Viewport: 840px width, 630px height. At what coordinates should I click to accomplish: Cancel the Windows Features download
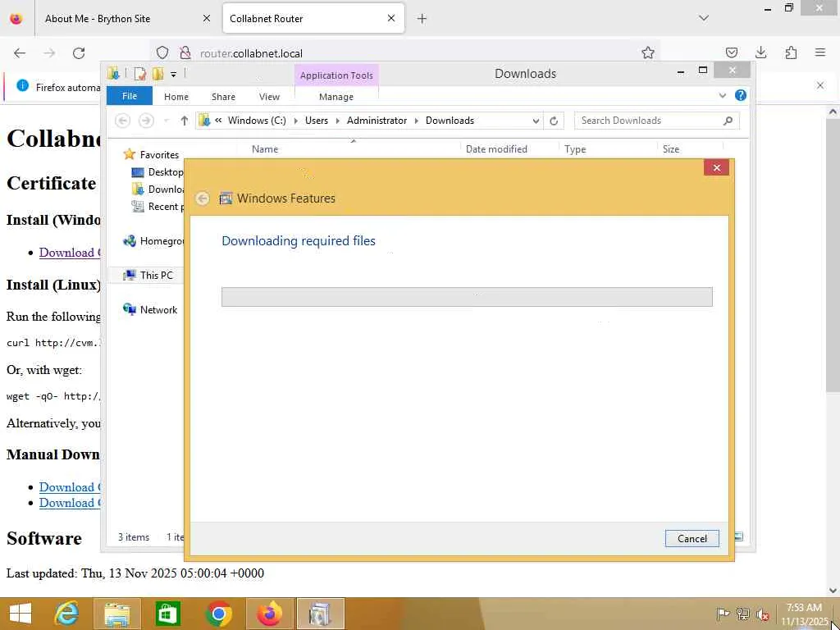click(x=692, y=538)
